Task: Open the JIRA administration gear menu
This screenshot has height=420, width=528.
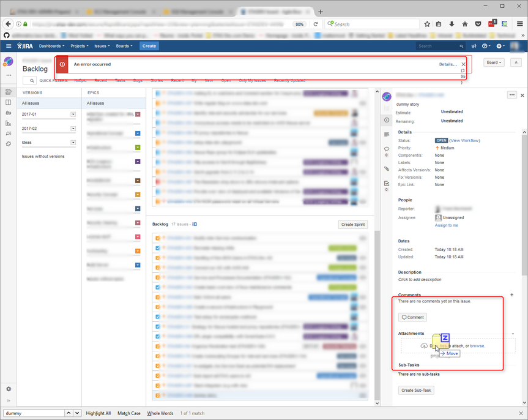Action: pos(500,46)
